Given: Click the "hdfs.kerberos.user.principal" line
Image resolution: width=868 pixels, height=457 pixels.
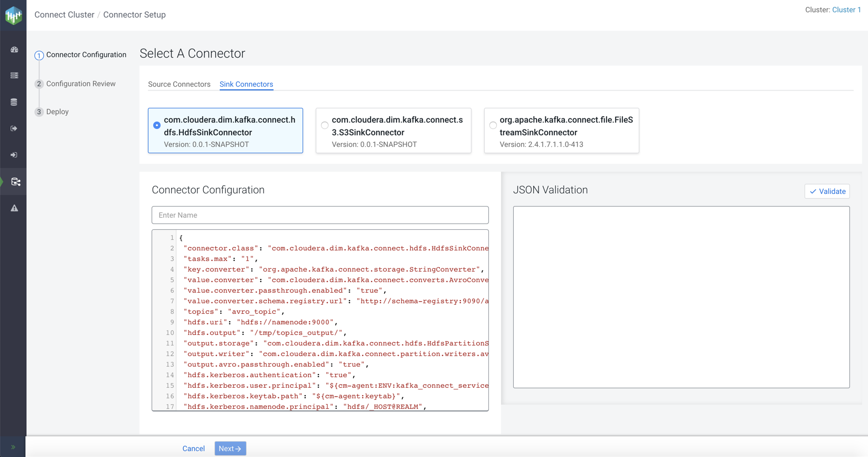Looking at the screenshot, I should (x=336, y=386).
